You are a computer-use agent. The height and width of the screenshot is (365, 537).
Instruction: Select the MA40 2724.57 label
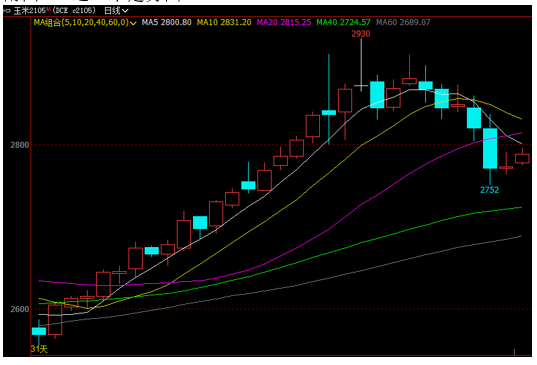pos(343,23)
